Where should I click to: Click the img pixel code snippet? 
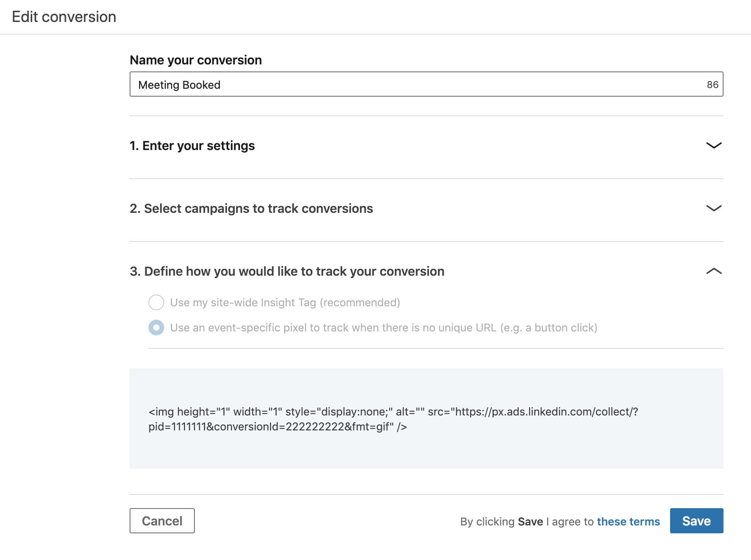pyautogui.click(x=393, y=419)
